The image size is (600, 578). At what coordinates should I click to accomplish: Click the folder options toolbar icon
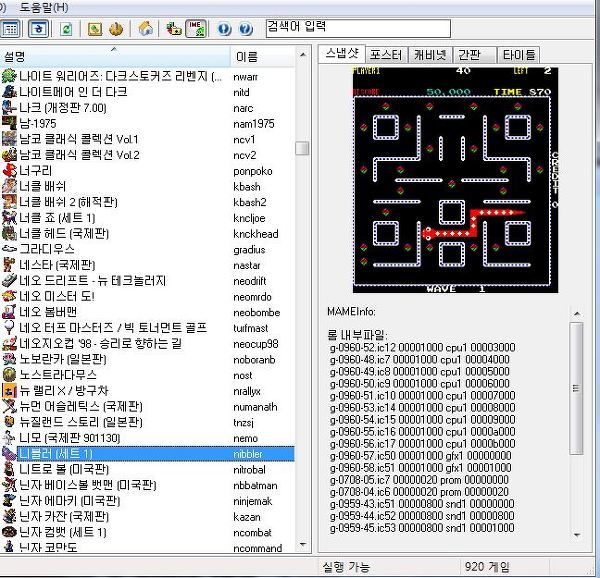(174, 29)
